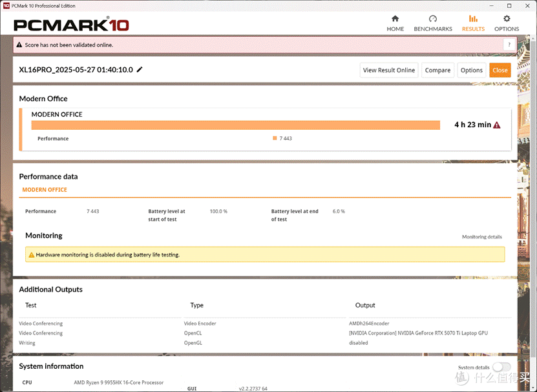Select the MODERN OFFICE performance data tab
The image size is (537, 392).
(x=45, y=190)
